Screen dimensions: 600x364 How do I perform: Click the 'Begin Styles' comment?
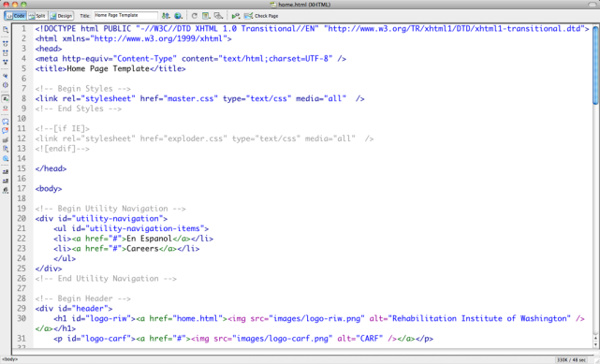(x=82, y=89)
